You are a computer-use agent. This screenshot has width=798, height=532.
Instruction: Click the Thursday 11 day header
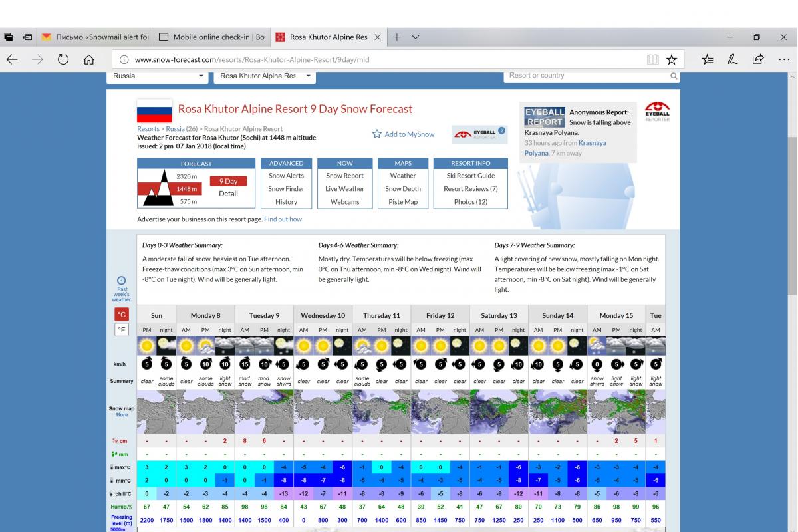[x=382, y=315]
